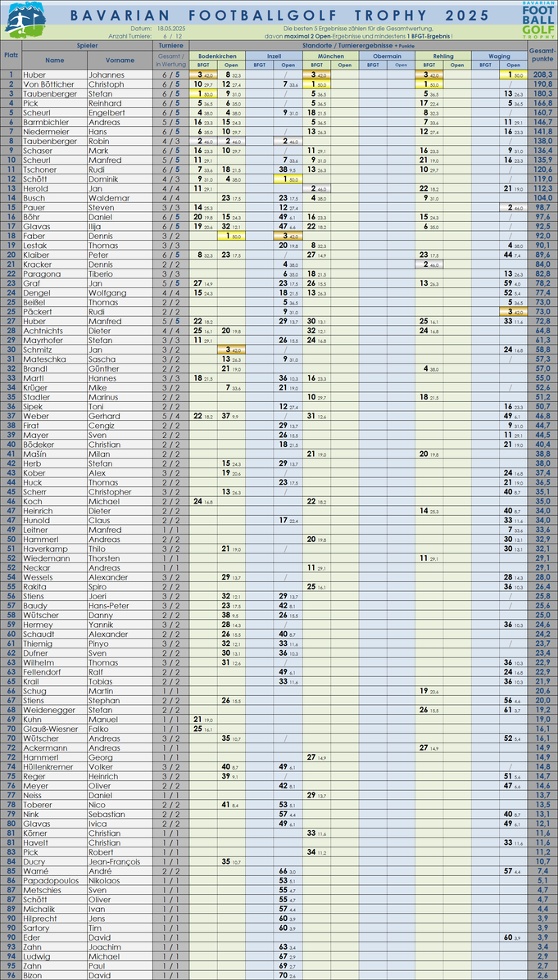Image resolution: width=558 pixels, height=980 pixels.
Task: Click the surname 'Klaiber'
Action: (x=38, y=256)
